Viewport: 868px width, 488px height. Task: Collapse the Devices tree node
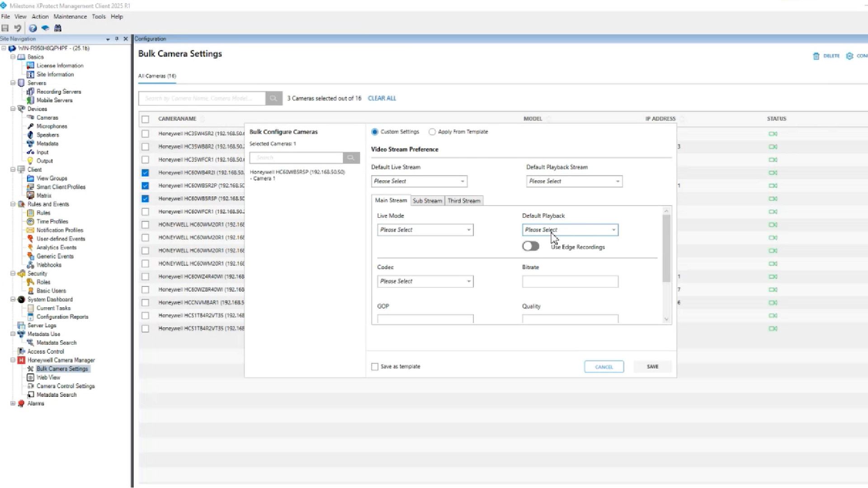point(13,109)
